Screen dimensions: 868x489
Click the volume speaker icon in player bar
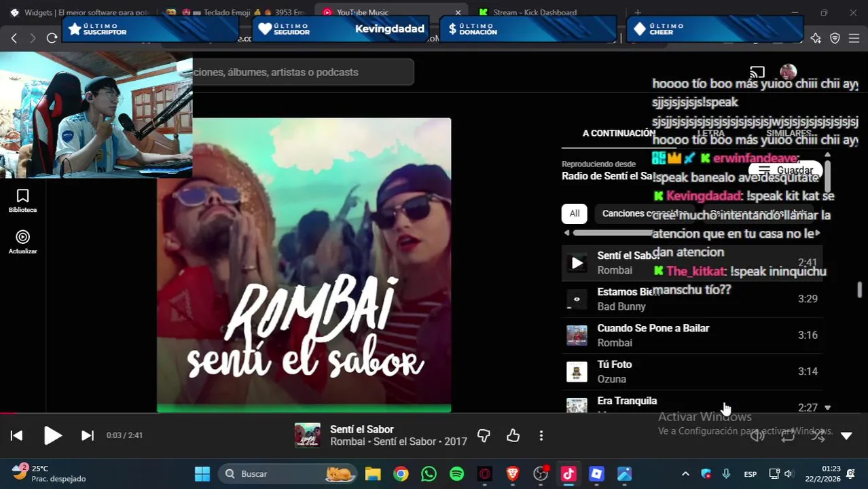(757, 436)
